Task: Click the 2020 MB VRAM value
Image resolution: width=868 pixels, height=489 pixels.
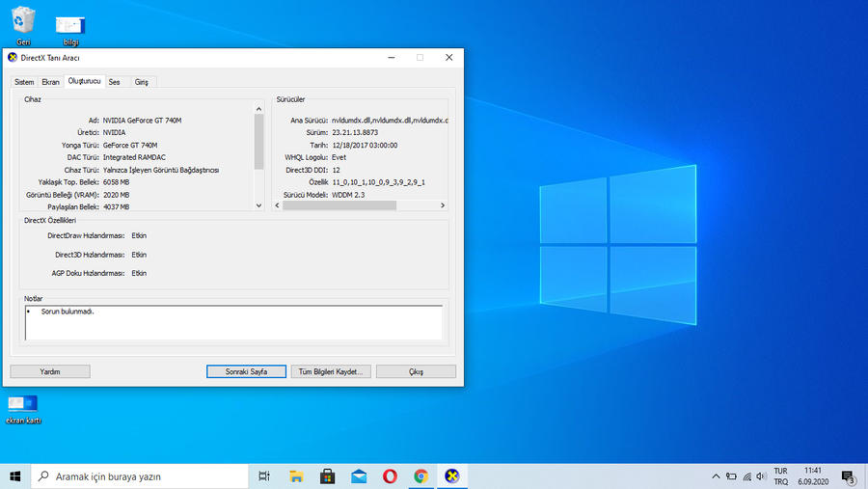Action: coord(117,195)
